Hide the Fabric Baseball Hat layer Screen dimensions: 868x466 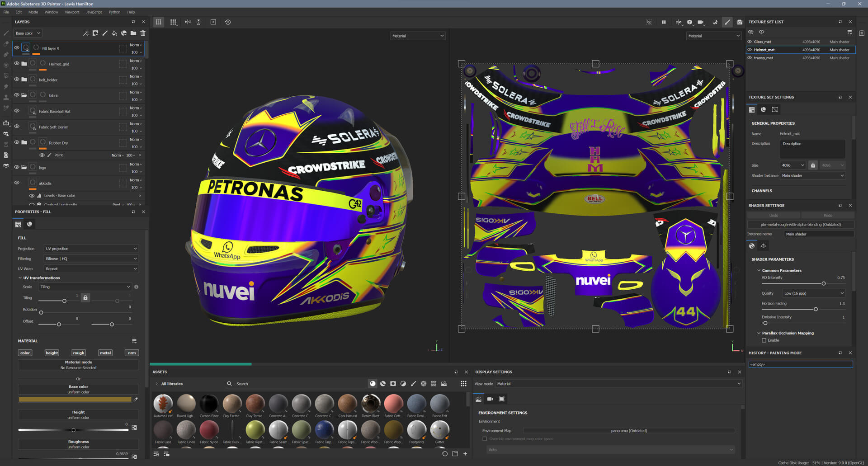[17, 111]
